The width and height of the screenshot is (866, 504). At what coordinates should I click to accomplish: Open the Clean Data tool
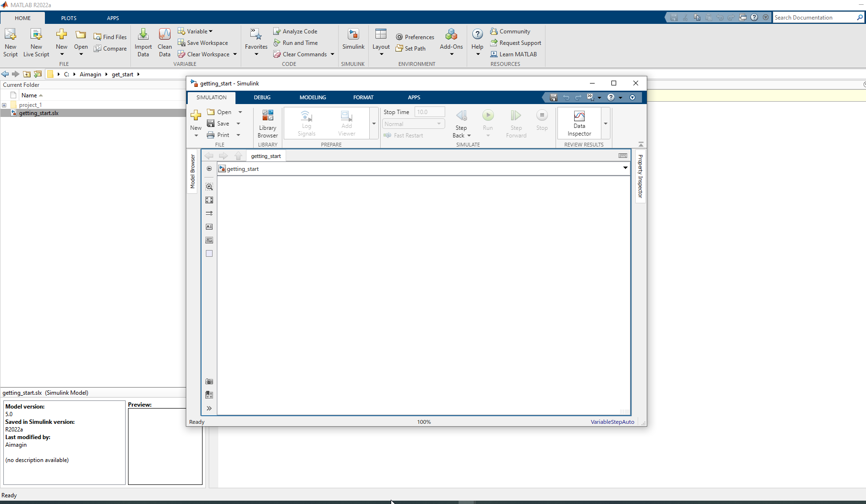pos(165,42)
